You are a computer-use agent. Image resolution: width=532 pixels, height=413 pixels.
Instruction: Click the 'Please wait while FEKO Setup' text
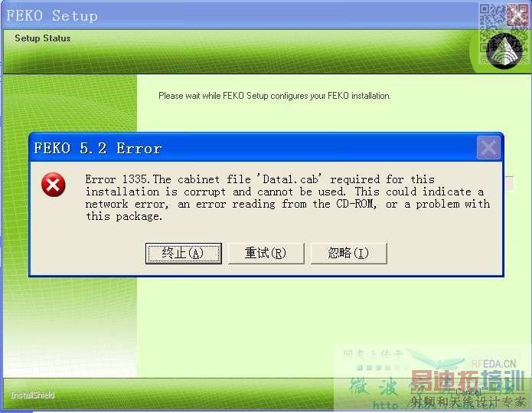(x=275, y=96)
